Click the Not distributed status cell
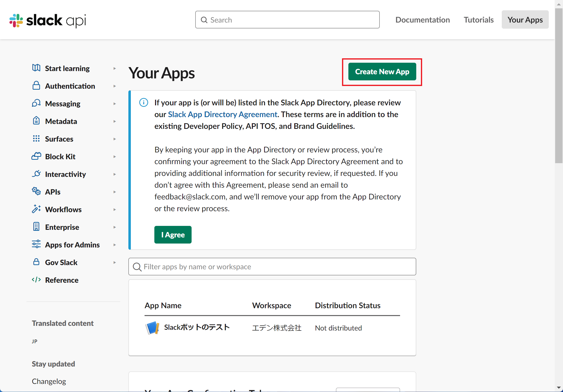 (x=338, y=328)
